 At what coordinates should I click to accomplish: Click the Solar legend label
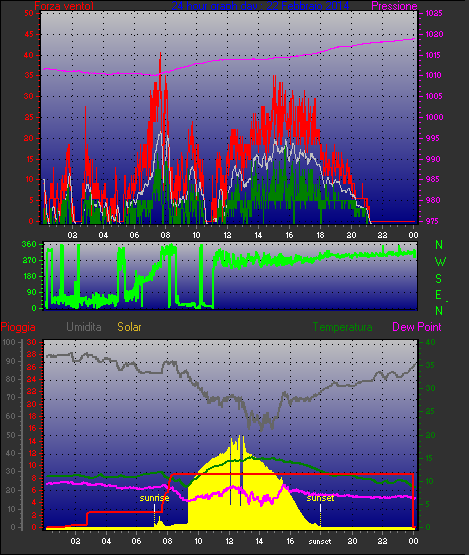[129, 327]
